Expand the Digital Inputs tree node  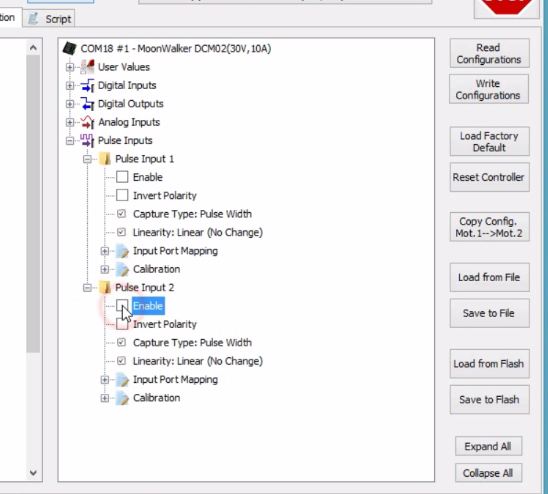click(x=70, y=85)
